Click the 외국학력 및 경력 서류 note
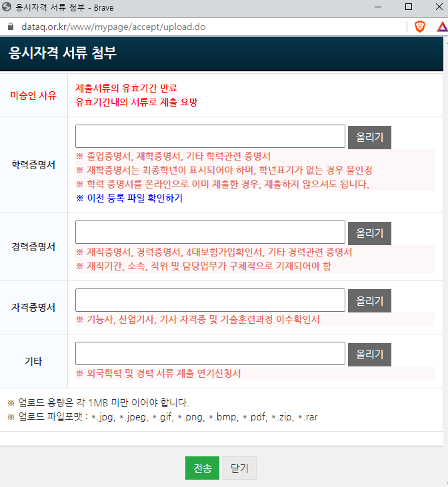Viewport: 448px width, 487px height. point(159,373)
